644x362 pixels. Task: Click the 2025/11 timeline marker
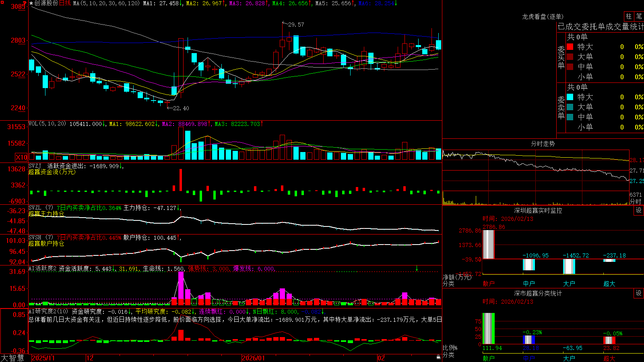(43, 358)
